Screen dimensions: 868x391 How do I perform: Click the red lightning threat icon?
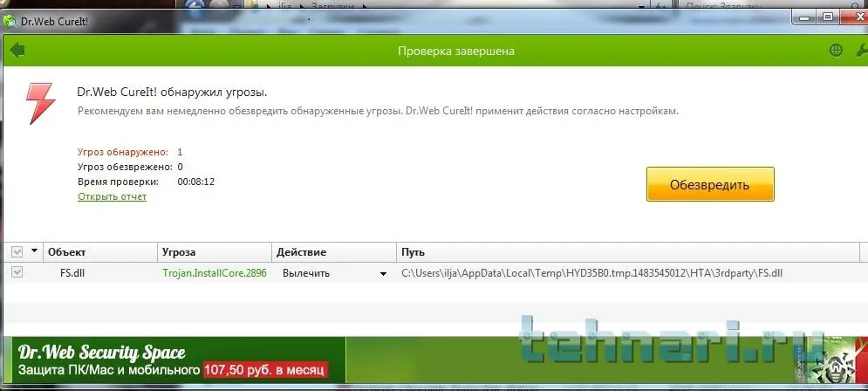click(x=40, y=104)
